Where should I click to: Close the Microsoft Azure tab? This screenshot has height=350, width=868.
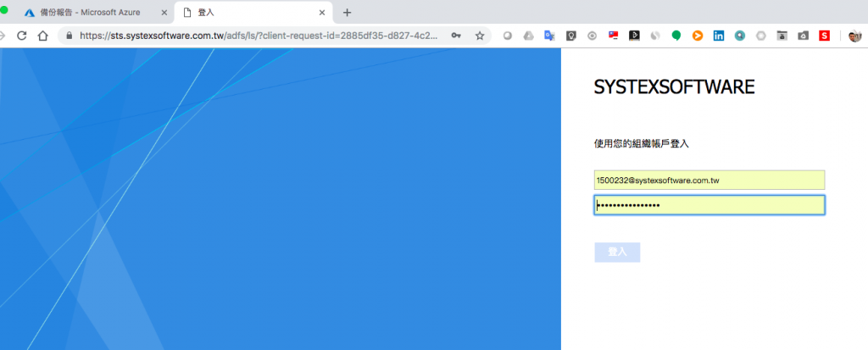(x=164, y=12)
